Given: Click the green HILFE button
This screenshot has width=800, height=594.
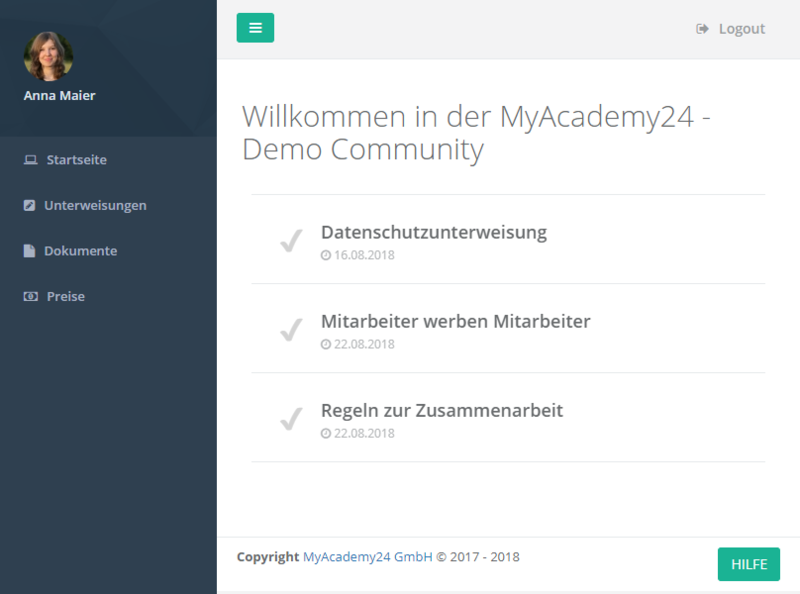Looking at the screenshot, I should (x=748, y=564).
